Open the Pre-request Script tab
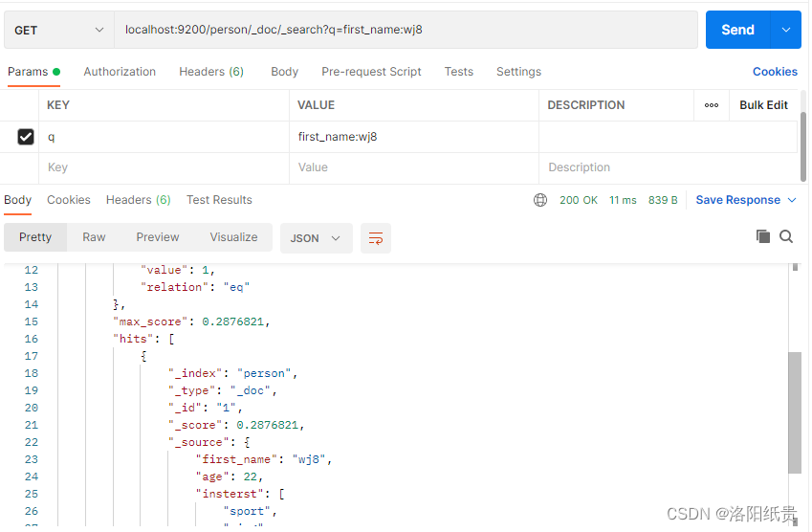This screenshot has height=532, width=812. 371,72
